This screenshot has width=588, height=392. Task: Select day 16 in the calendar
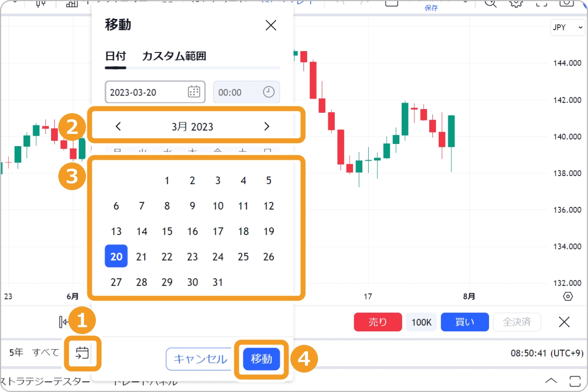[192, 231]
